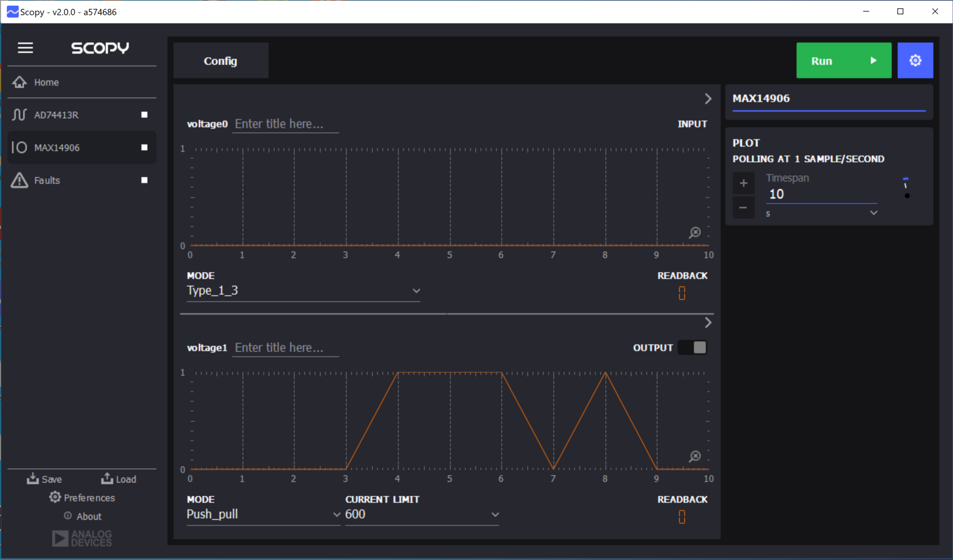The width and height of the screenshot is (953, 560).
Task: Click the Timespan fine/coarse knob
Action: click(906, 187)
